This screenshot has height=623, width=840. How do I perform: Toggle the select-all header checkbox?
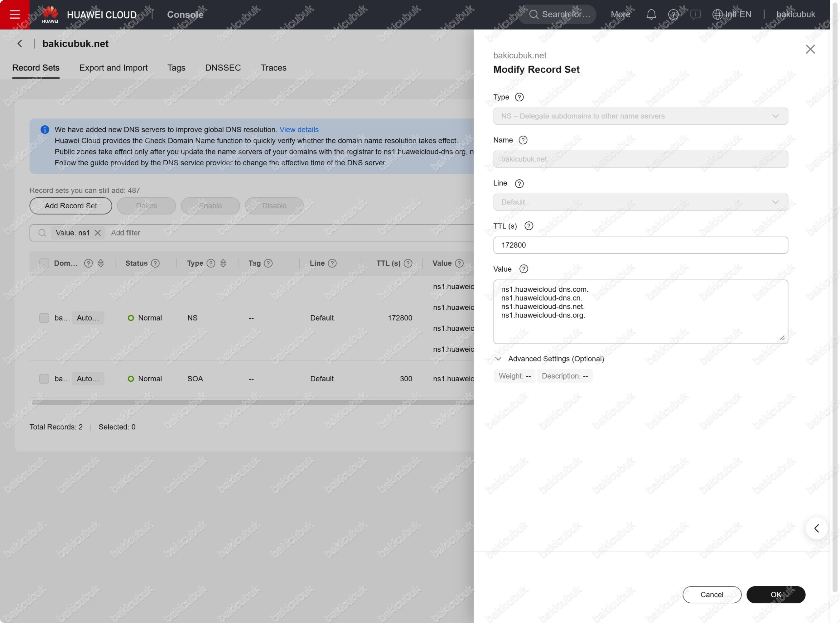[44, 263]
